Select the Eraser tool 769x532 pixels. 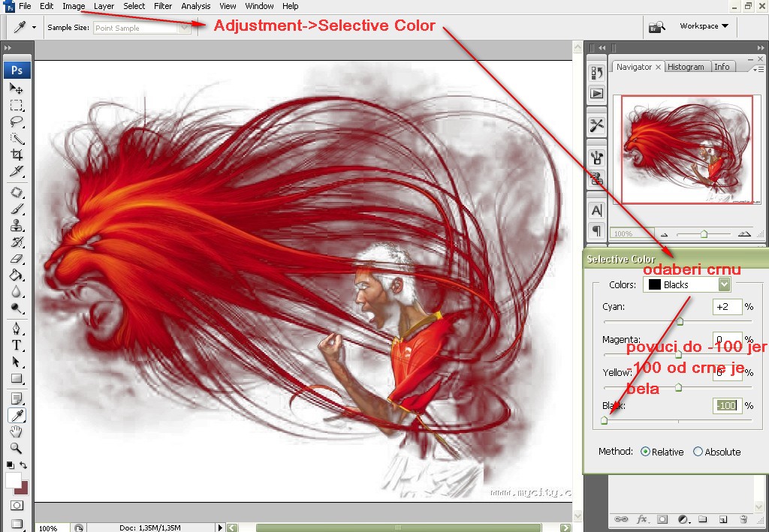17,259
